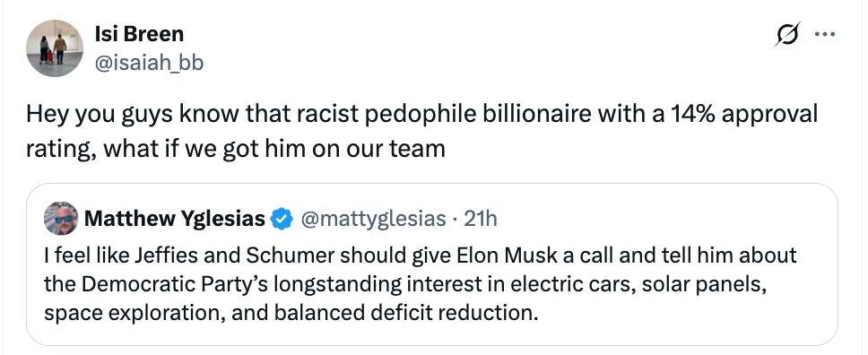Open the @mattyglesias handle
This screenshot has width=868, height=355.
[x=372, y=220]
